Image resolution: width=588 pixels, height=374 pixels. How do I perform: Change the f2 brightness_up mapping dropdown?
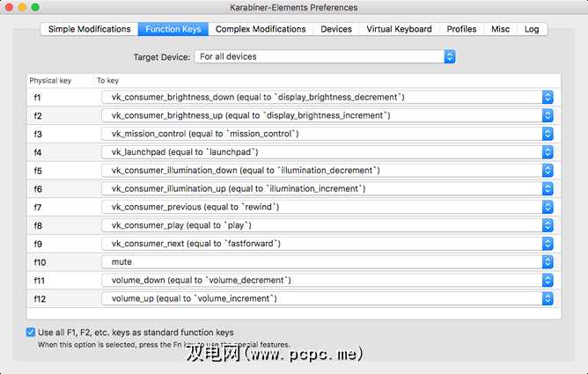point(327,115)
